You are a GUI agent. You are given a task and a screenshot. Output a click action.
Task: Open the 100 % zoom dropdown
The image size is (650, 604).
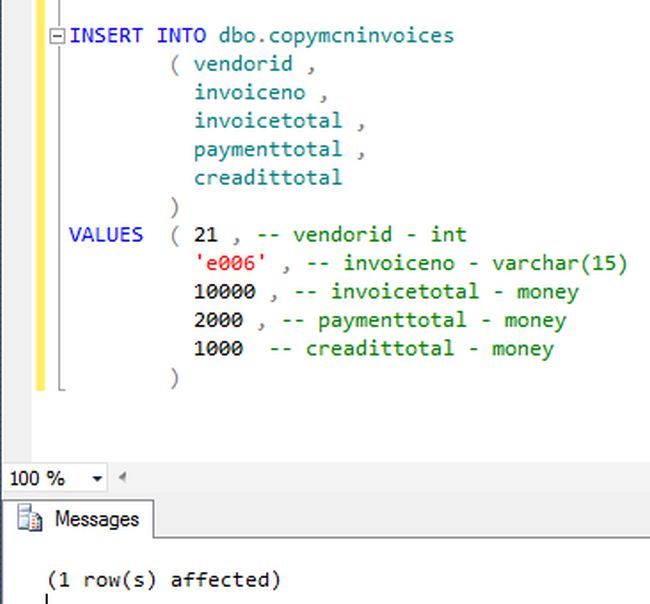pos(97,478)
